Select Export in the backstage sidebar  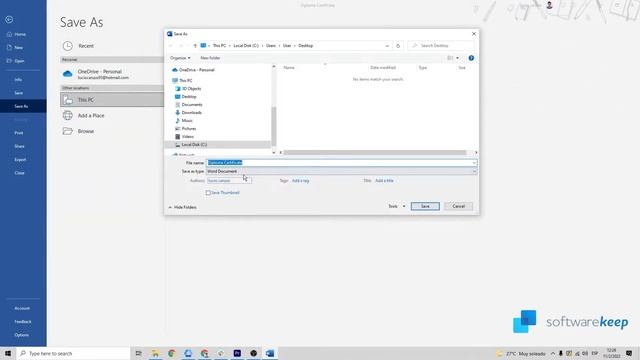(x=20, y=160)
